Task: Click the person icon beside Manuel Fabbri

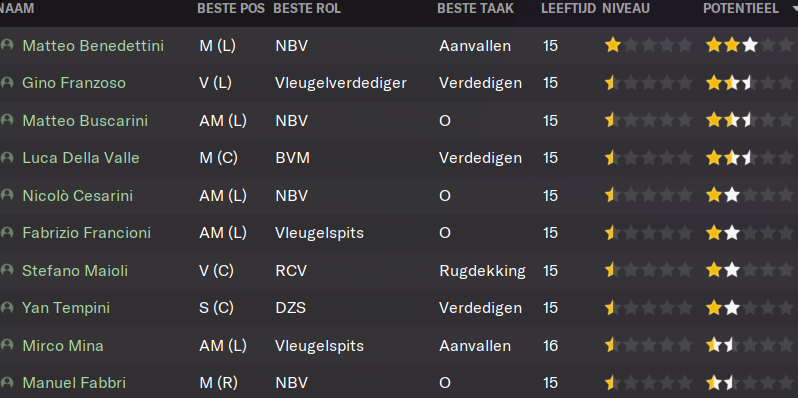Action: click(7, 383)
